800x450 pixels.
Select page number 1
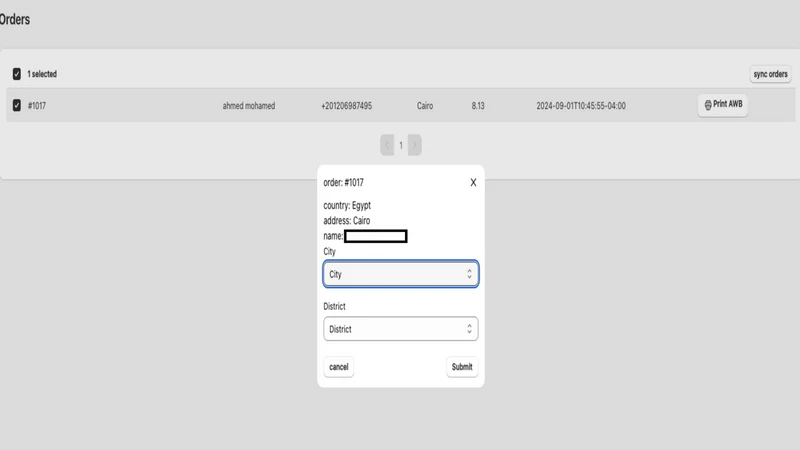(x=401, y=145)
